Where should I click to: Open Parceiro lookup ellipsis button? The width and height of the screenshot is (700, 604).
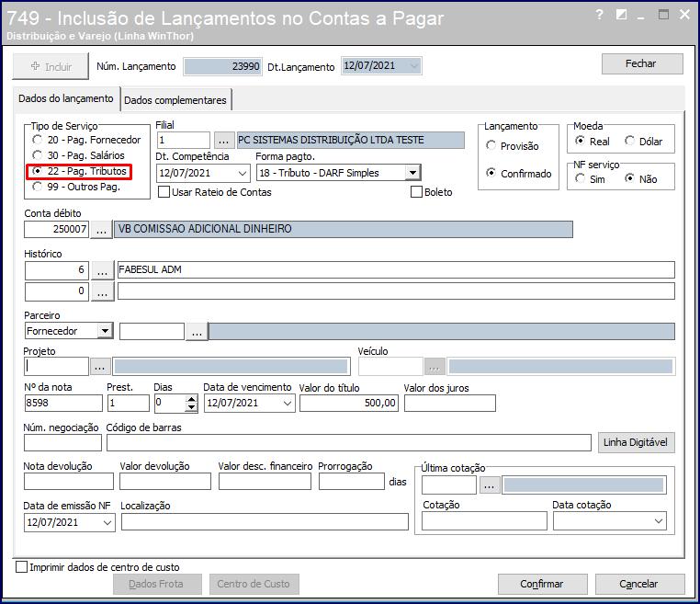pos(197,332)
